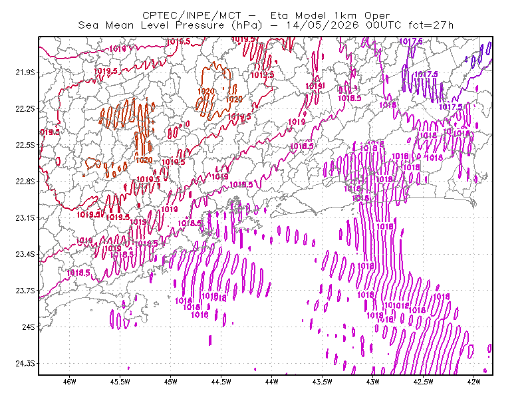Click the 43W longitude axis label

tap(373, 382)
